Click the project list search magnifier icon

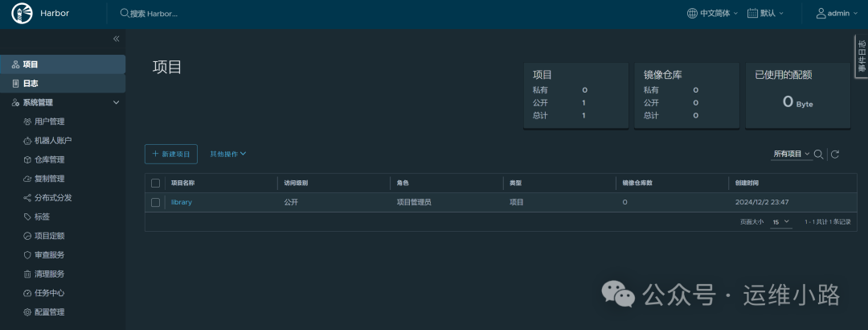tap(819, 154)
